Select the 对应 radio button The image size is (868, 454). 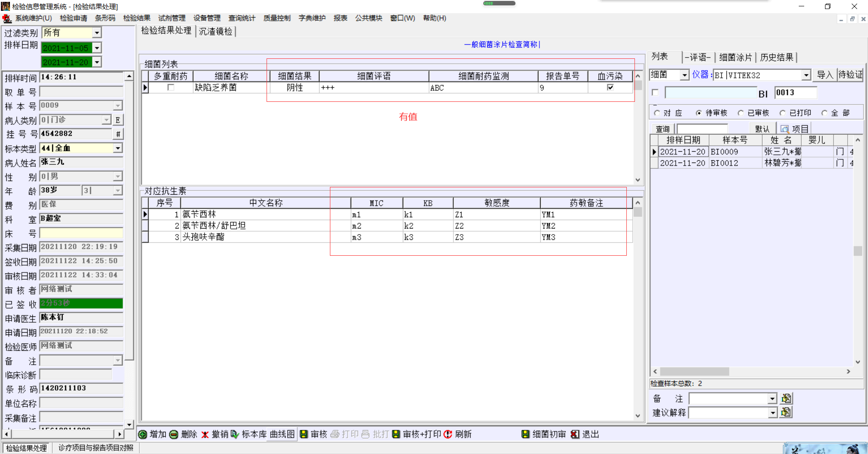657,113
